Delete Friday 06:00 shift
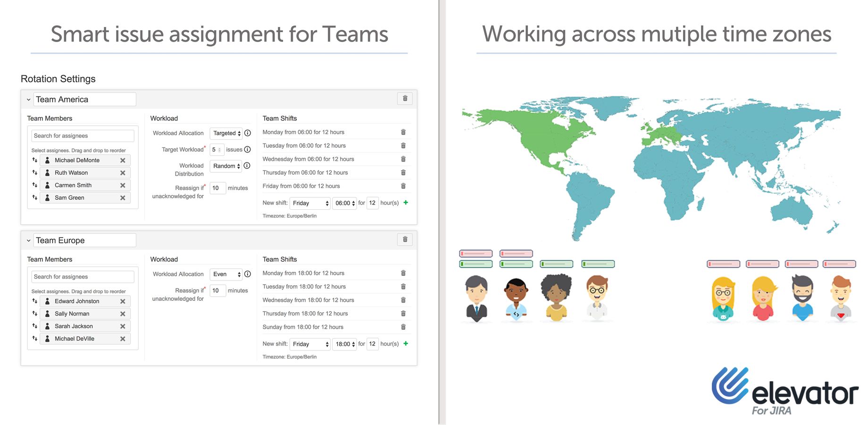The image size is (868, 425). coord(403,186)
